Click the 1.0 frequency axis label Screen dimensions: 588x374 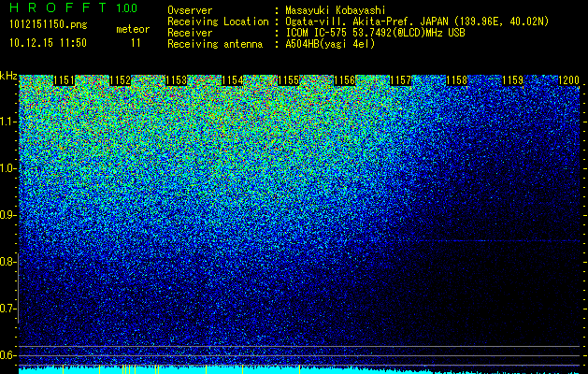pyautogui.click(x=7, y=168)
